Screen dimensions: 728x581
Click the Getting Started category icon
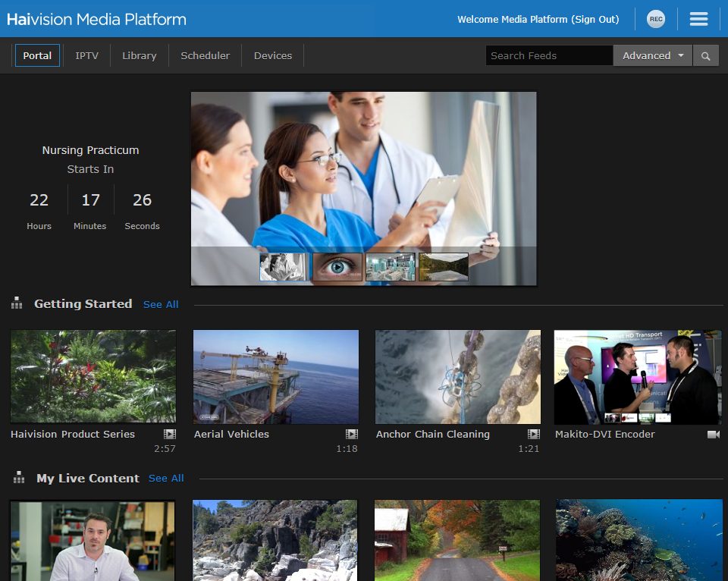(17, 303)
